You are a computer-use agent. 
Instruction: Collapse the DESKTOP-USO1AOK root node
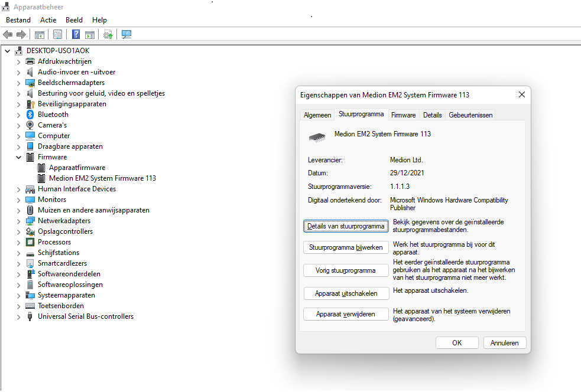8,51
